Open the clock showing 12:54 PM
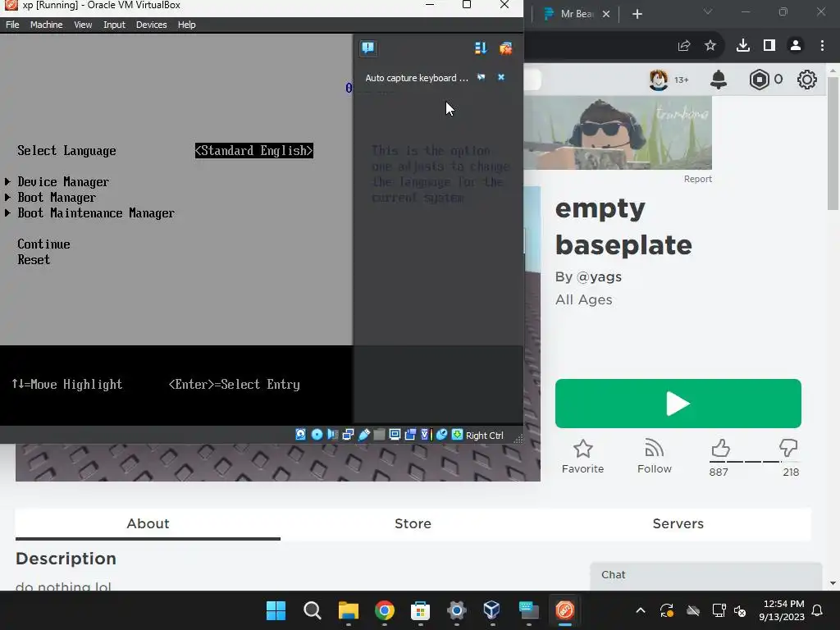Image resolution: width=840 pixels, height=630 pixels. coord(782,610)
